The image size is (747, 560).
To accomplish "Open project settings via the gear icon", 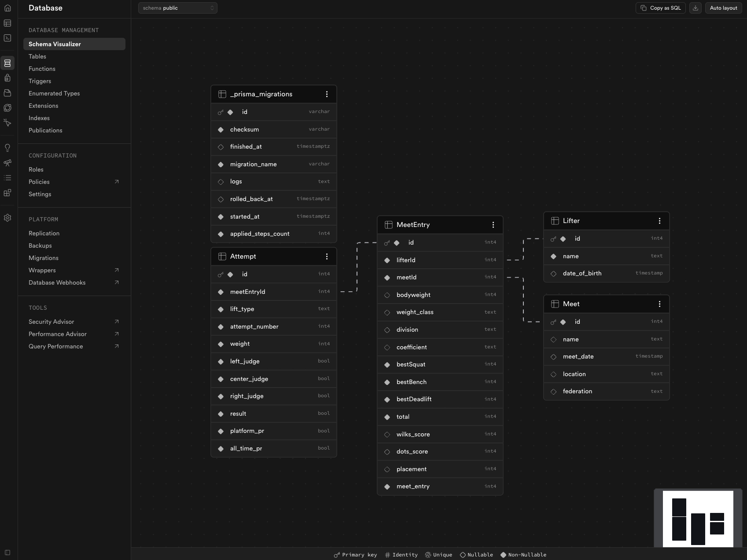I will 7,218.
